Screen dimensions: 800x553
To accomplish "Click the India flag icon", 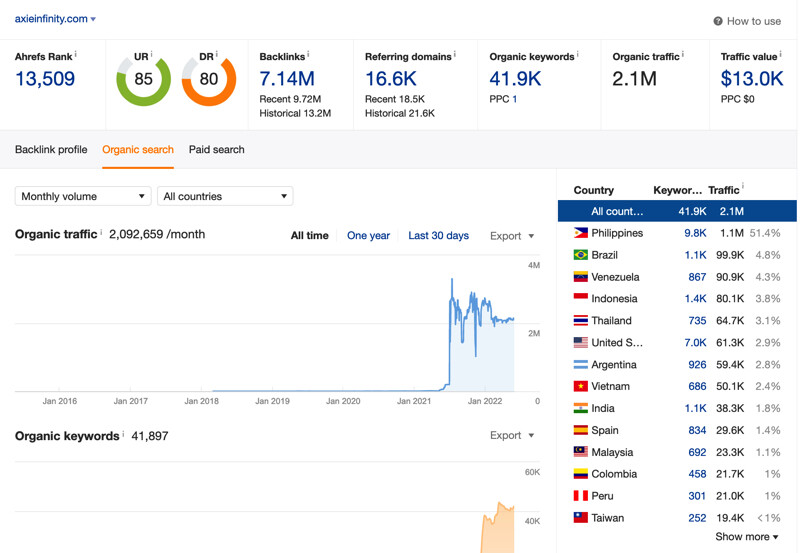I will pyautogui.click(x=581, y=408).
